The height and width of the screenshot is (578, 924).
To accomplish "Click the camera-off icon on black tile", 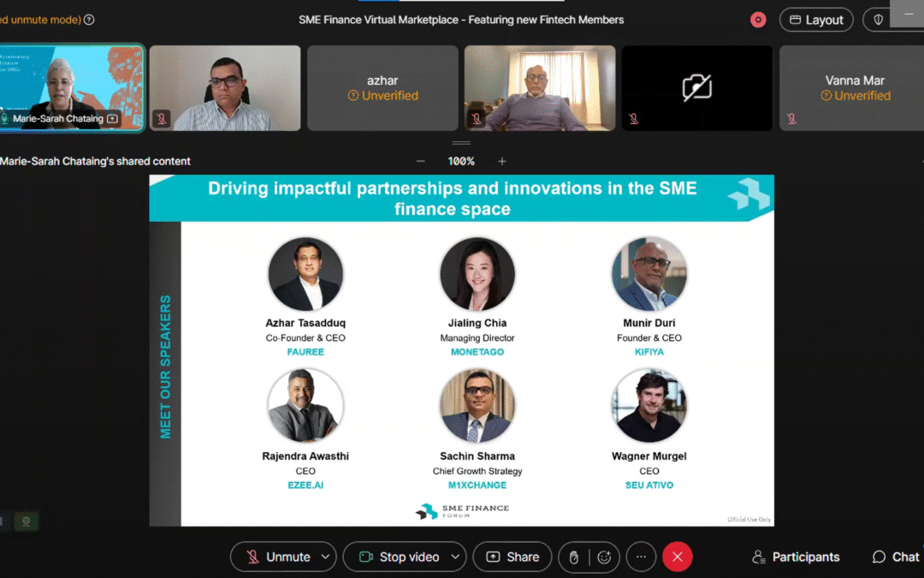I will [x=697, y=88].
